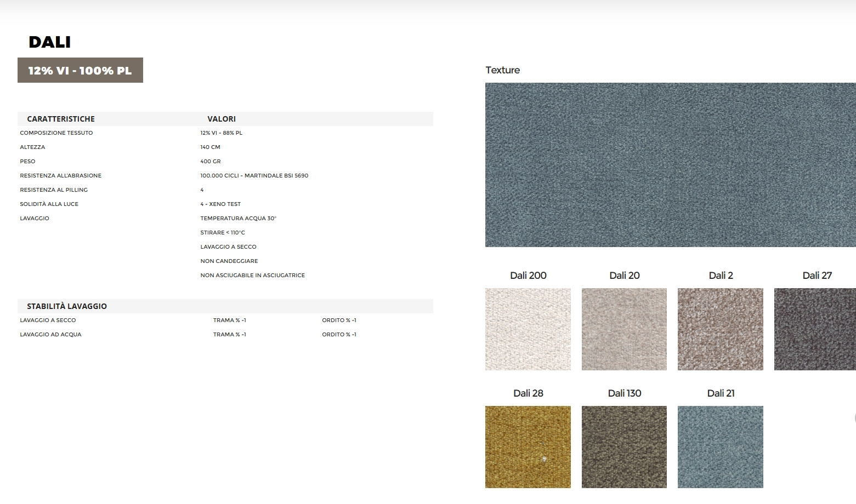856x504 pixels.
Task: Click the 4 - XENO TEST value
Action: [220, 204]
